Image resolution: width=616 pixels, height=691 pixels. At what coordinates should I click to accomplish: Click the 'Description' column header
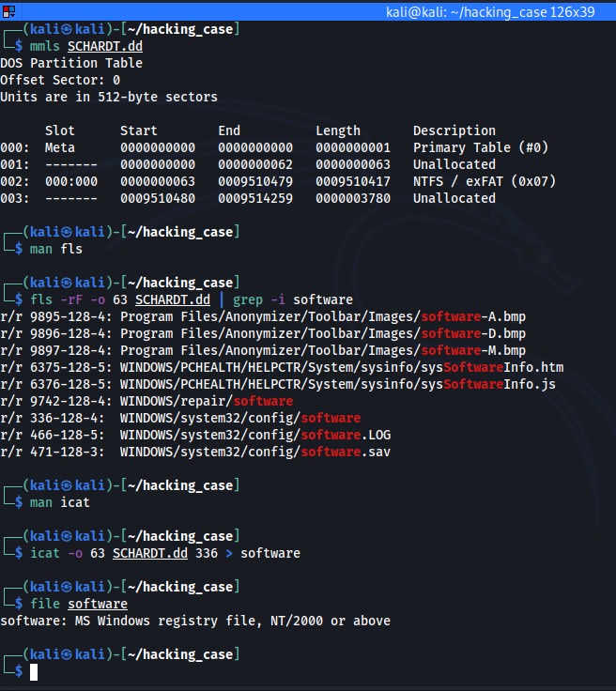pos(454,131)
